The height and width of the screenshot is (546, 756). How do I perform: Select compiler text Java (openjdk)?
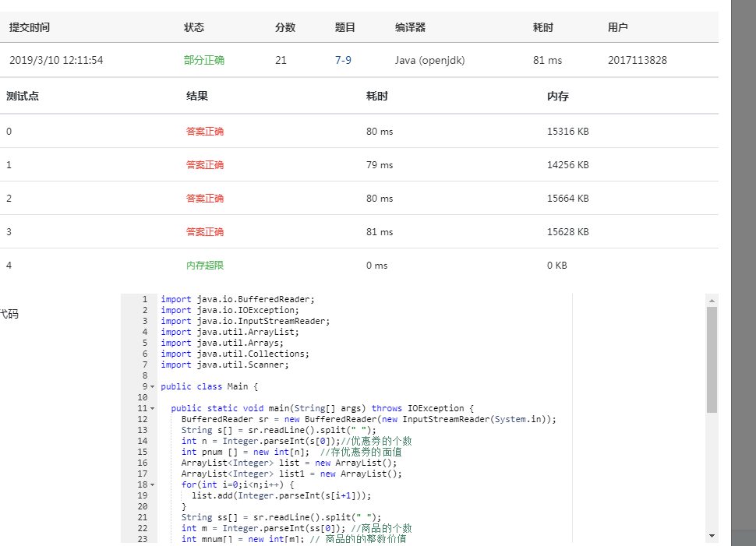(x=429, y=60)
